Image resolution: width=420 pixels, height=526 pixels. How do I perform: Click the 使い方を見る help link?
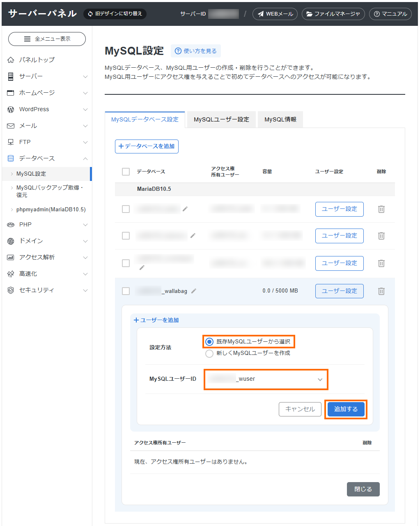coord(196,51)
